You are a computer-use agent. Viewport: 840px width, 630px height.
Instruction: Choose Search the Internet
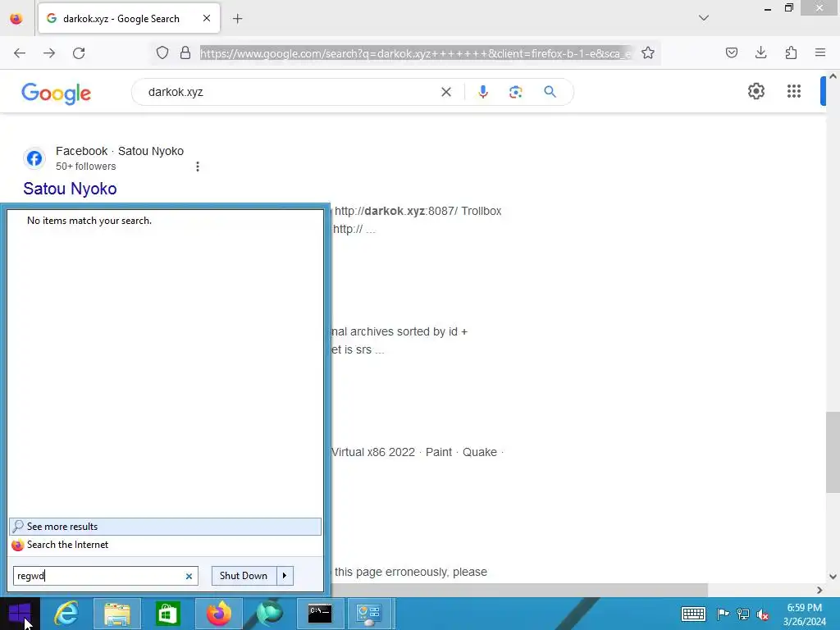pyautogui.click(x=165, y=545)
